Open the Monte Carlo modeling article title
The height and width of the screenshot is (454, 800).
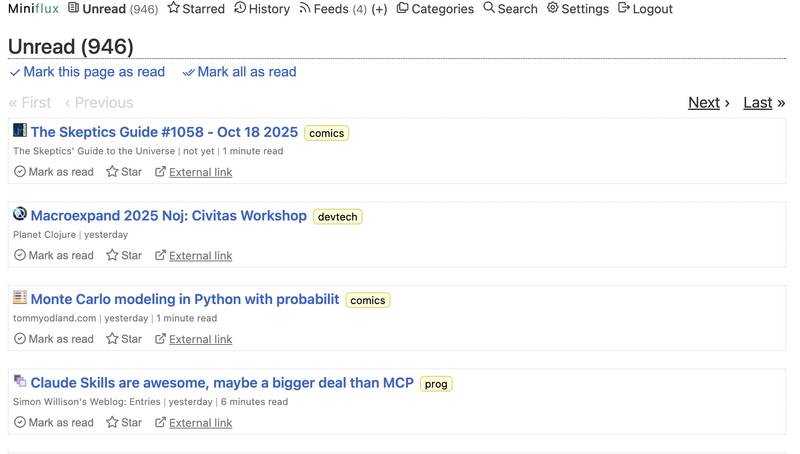click(184, 299)
